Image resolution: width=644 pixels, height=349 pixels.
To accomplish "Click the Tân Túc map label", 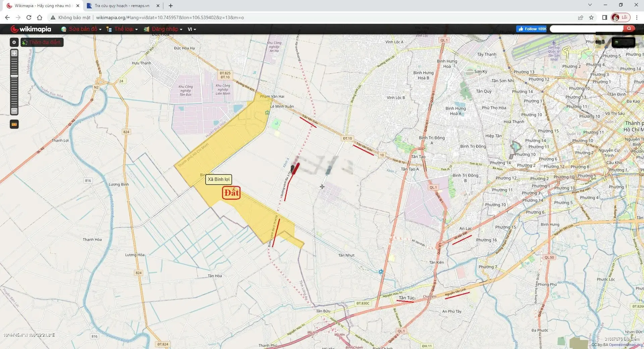I will pos(407,298).
